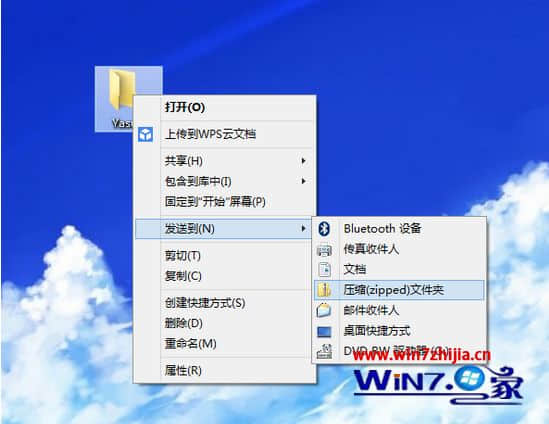The width and height of the screenshot is (549, 424).
Task: Send to 传真收件人
Action: coord(399,249)
